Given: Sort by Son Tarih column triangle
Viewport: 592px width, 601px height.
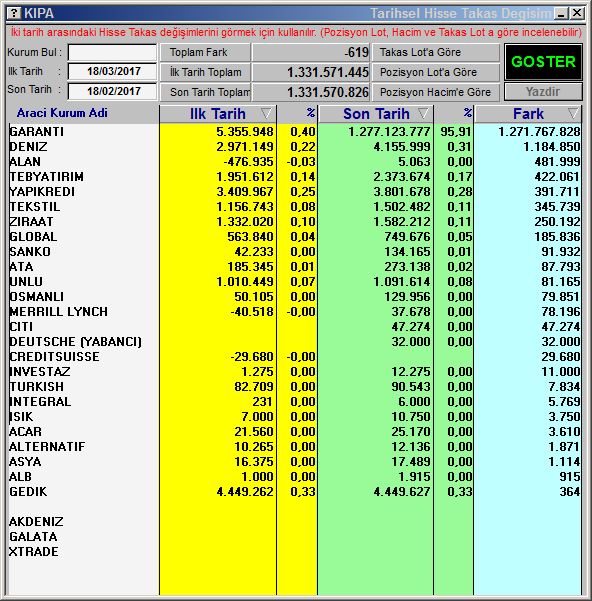Looking at the screenshot, I should point(423,113).
